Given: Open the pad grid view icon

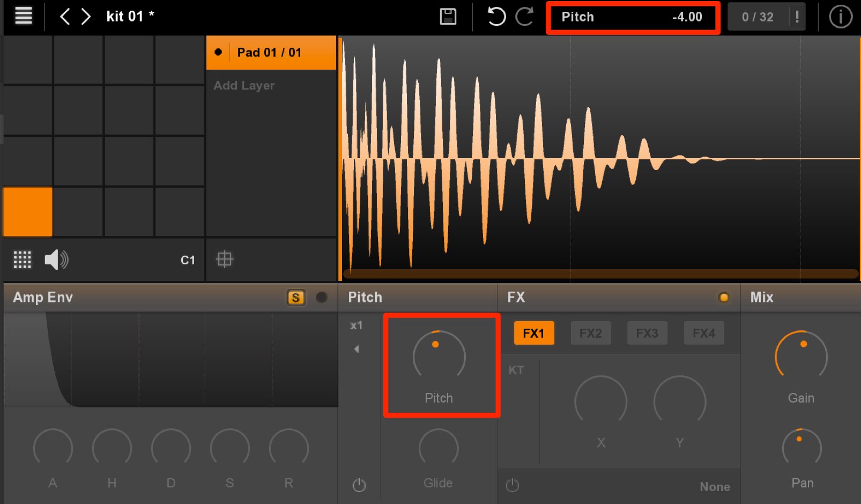Looking at the screenshot, I should 22,260.
